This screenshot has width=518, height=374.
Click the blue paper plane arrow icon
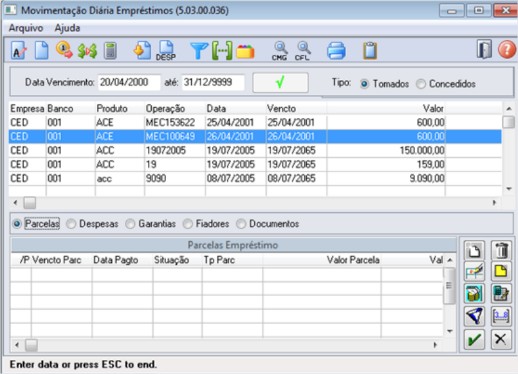[474, 316]
